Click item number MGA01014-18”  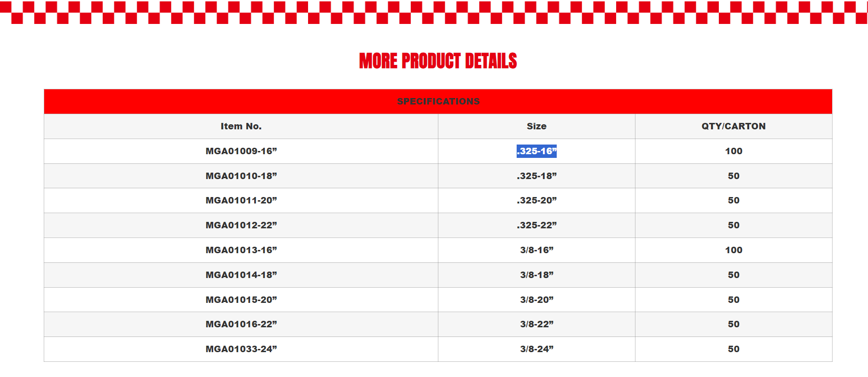click(241, 275)
